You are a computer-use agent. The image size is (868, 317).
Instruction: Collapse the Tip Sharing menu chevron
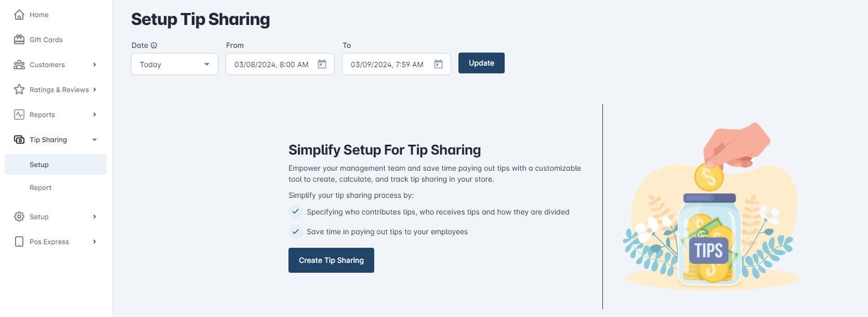pyautogui.click(x=95, y=140)
